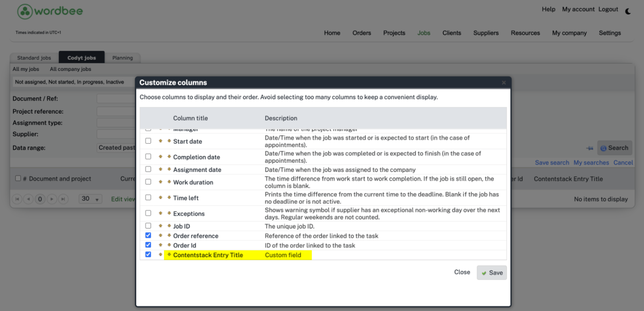The height and width of the screenshot is (311, 644).
Task: Move Contentstack Entry Title column up
Action: (x=160, y=254)
